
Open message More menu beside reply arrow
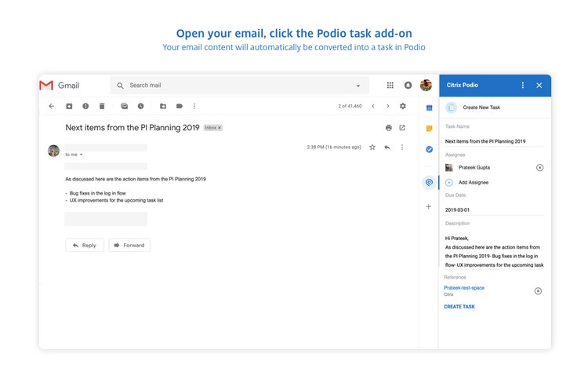[402, 148]
